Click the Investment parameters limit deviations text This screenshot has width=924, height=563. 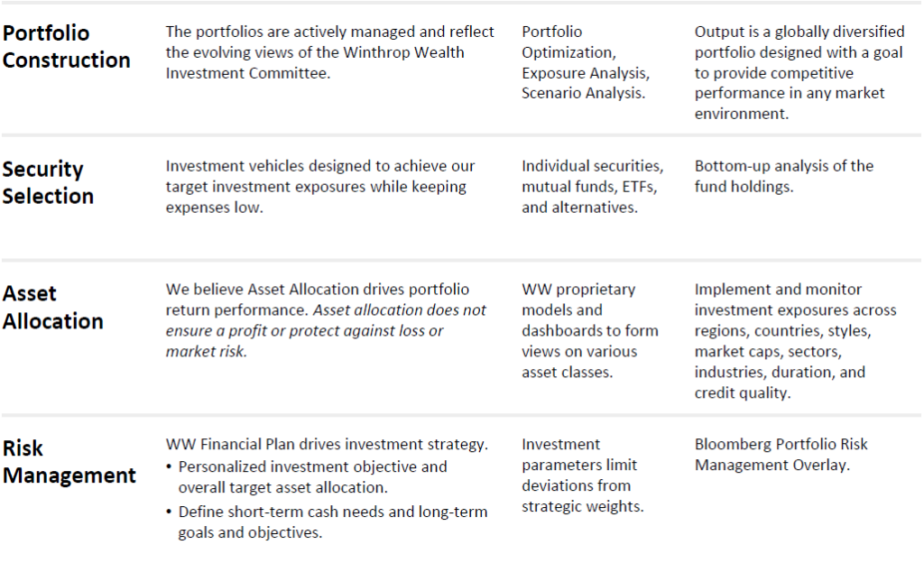[583, 475]
